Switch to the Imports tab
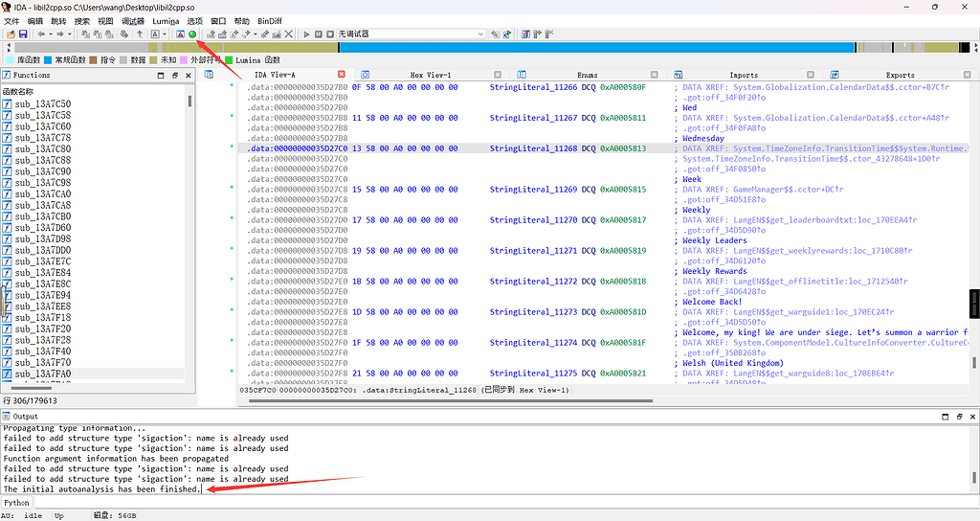This screenshot has width=980, height=521. (x=743, y=75)
